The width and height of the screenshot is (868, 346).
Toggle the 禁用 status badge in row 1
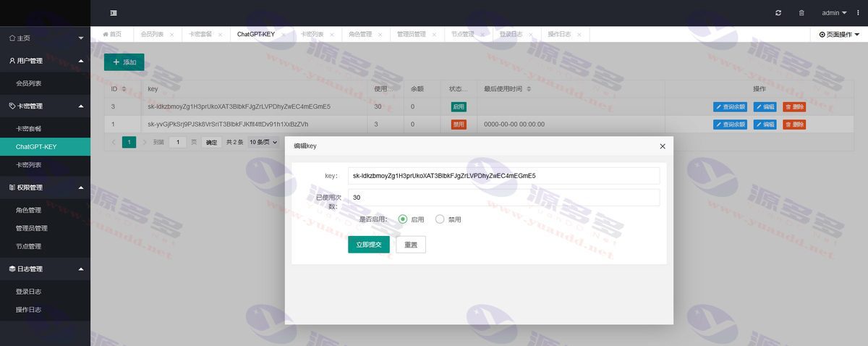click(458, 125)
